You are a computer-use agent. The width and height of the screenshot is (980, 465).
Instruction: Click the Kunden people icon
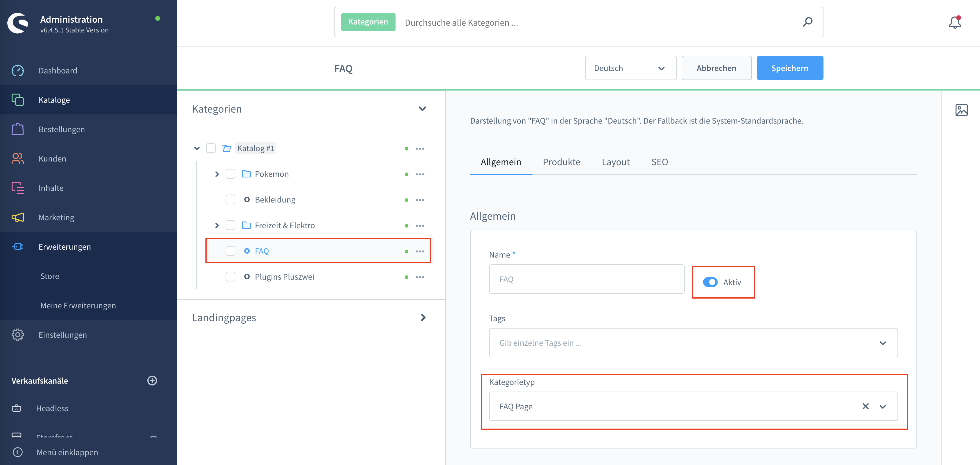(17, 158)
